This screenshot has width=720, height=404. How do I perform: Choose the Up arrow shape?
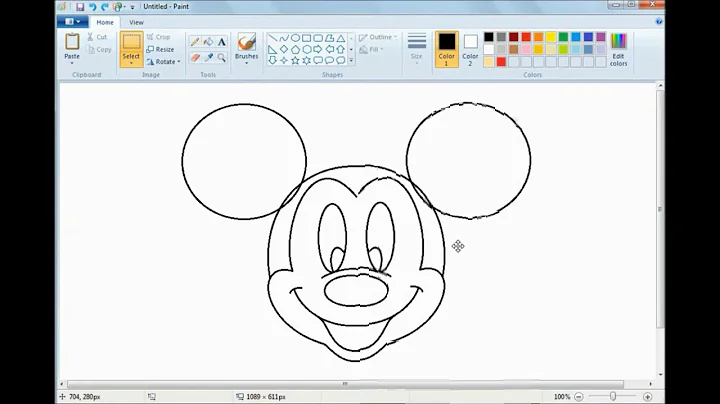tap(341, 49)
